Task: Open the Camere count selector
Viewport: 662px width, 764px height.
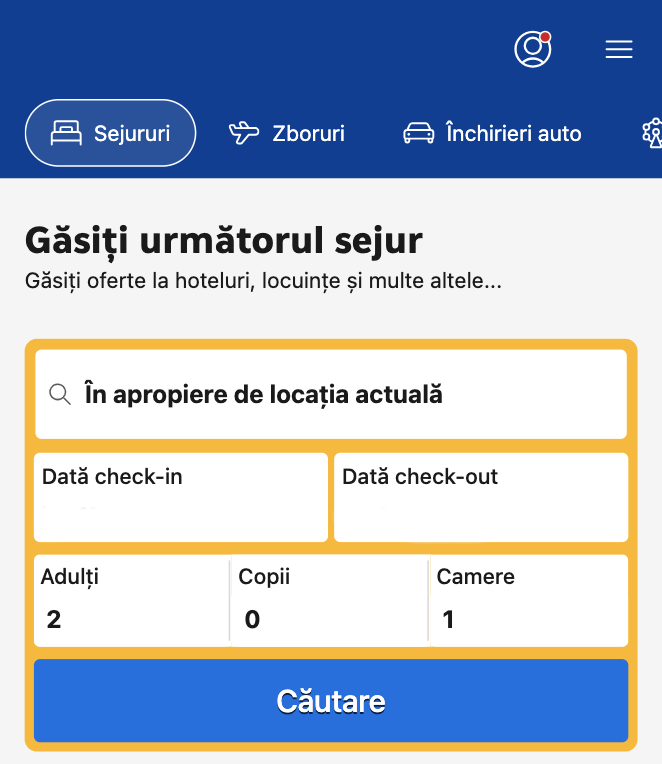Action: pos(529,601)
